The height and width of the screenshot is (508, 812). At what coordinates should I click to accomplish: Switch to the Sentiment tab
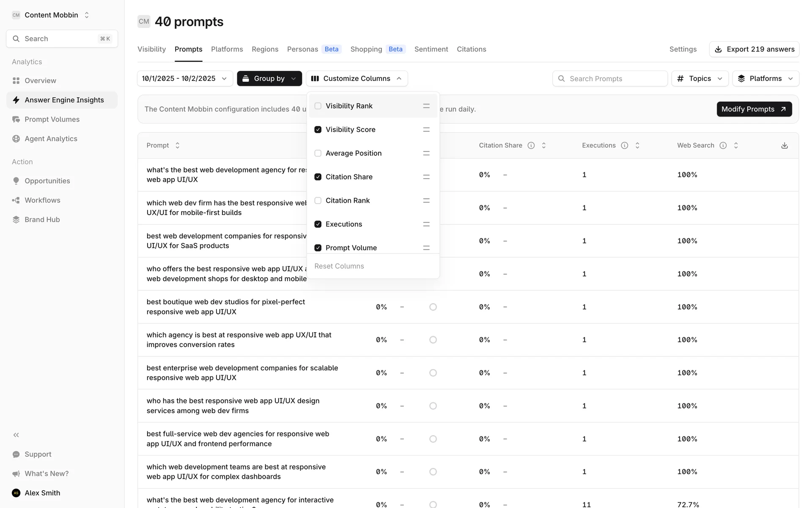click(x=431, y=49)
